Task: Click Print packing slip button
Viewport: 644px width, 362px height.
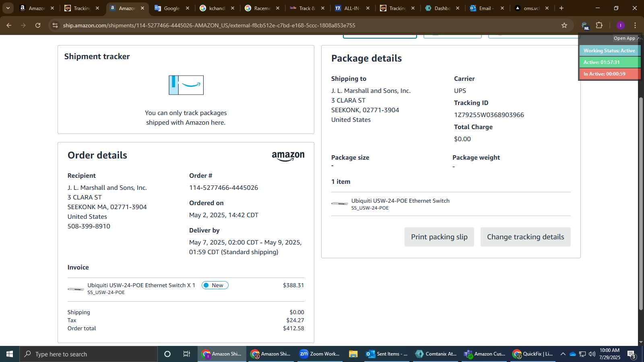Action: coord(439,237)
